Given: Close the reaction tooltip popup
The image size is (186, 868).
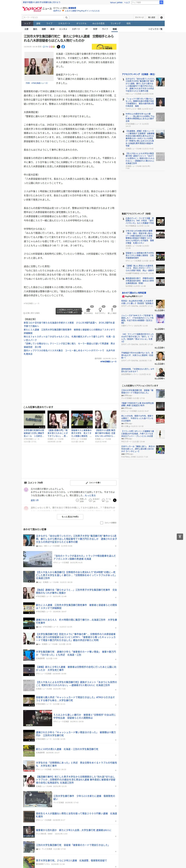Looking at the screenshot, I should tap(81, 309).
